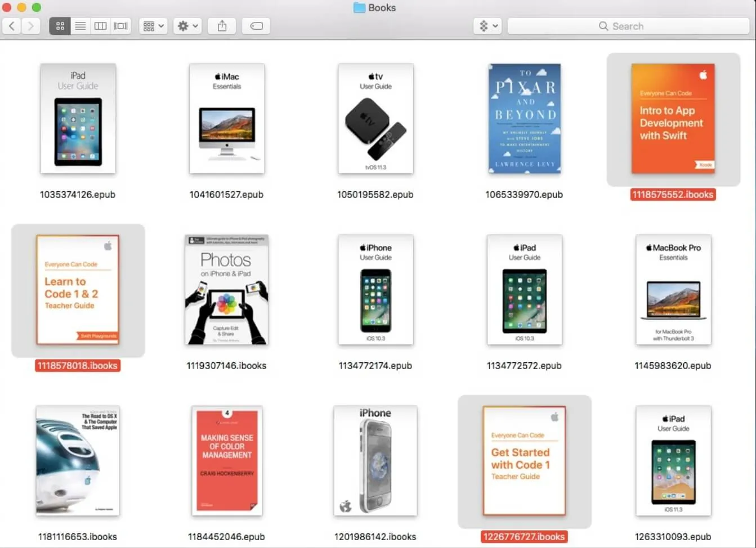Open the Dropbox toolbar dropdown
Screen dimensions: 756x548
click(487, 26)
